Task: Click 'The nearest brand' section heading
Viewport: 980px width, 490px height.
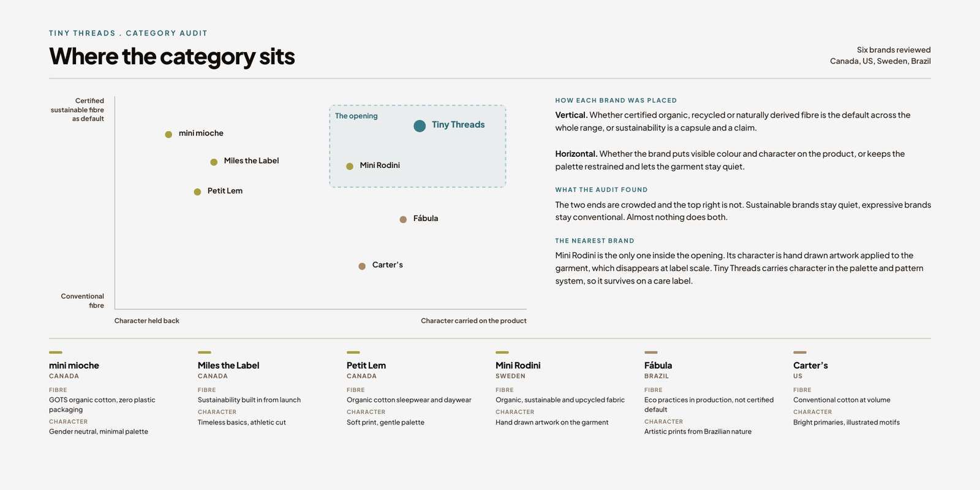Action: click(595, 241)
